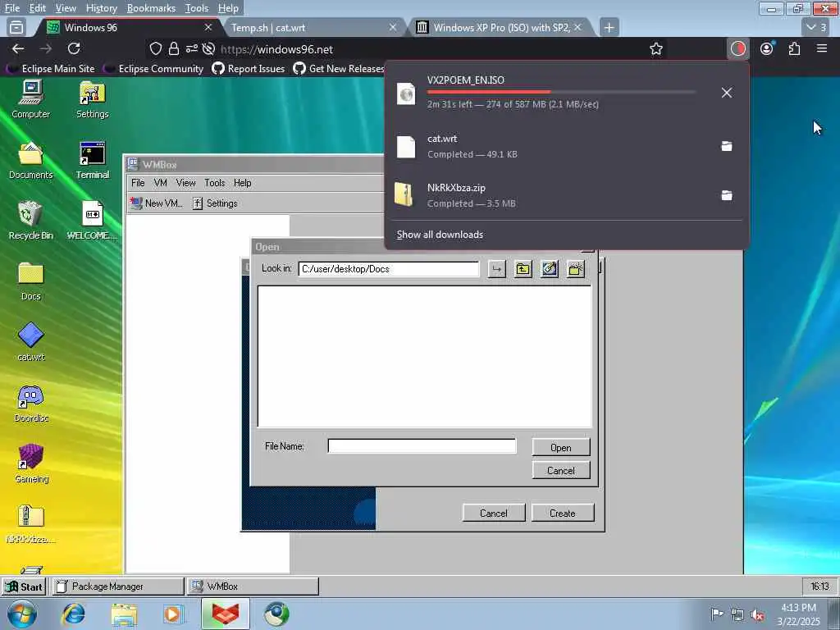The image size is (840, 630).
Task: Switch to Windows XP Pro ISO tab
Action: coord(500,27)
